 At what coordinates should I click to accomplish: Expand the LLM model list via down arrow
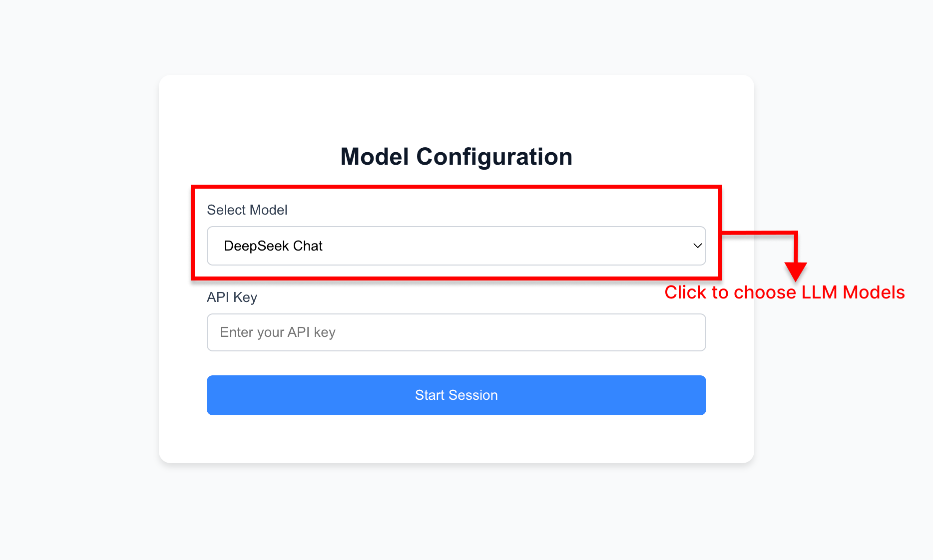[697, 246]
